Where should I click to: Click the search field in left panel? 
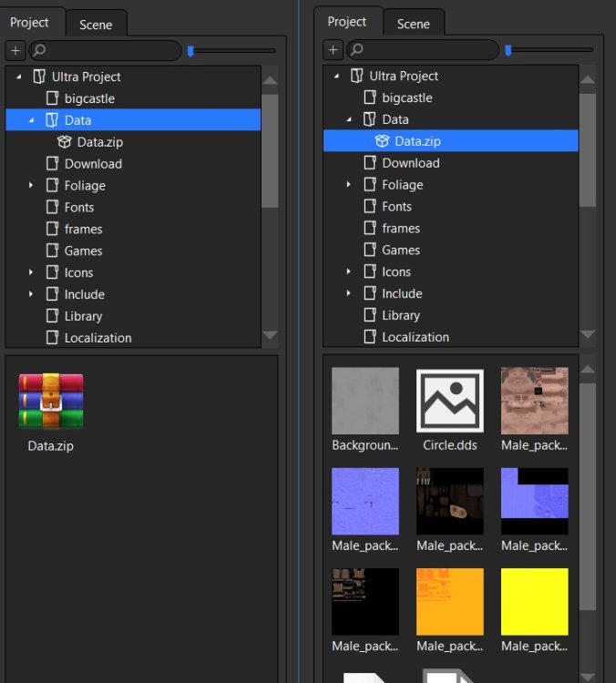point(108,51)
